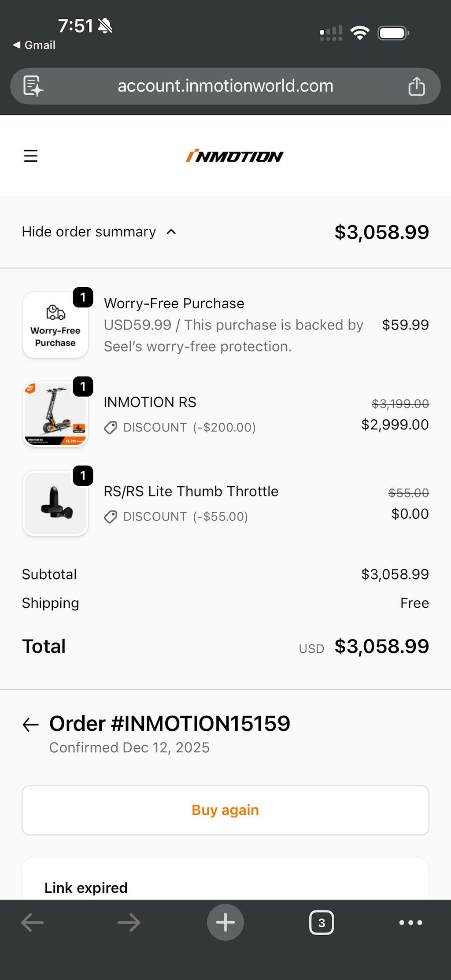Open a new tab with plus icon
The height and width of the screenshot is (980, 451).
(225, 922)
